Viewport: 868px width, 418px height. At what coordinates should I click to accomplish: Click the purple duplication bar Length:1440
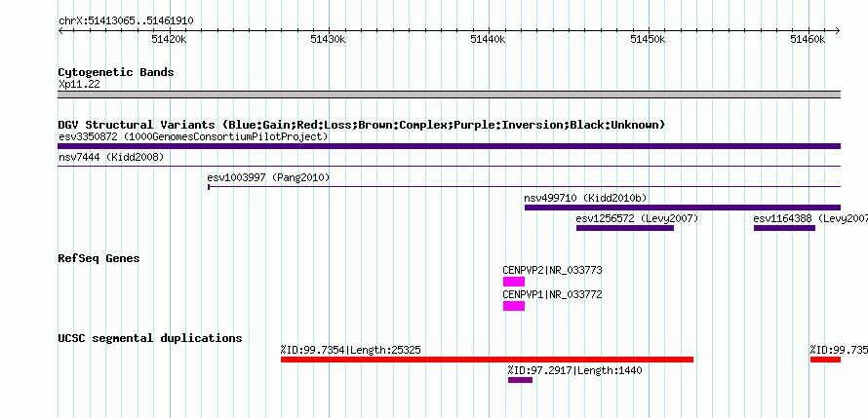521,380
